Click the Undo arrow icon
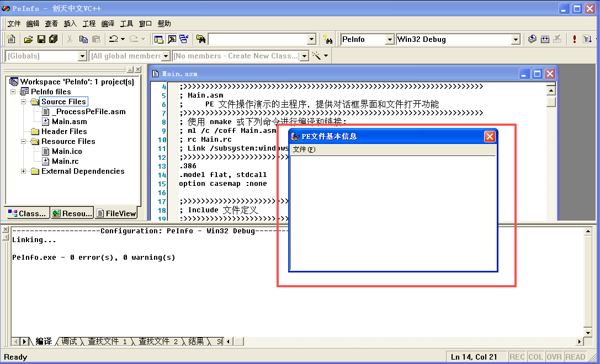Screen dimensions: 600x364 (114, 39)
